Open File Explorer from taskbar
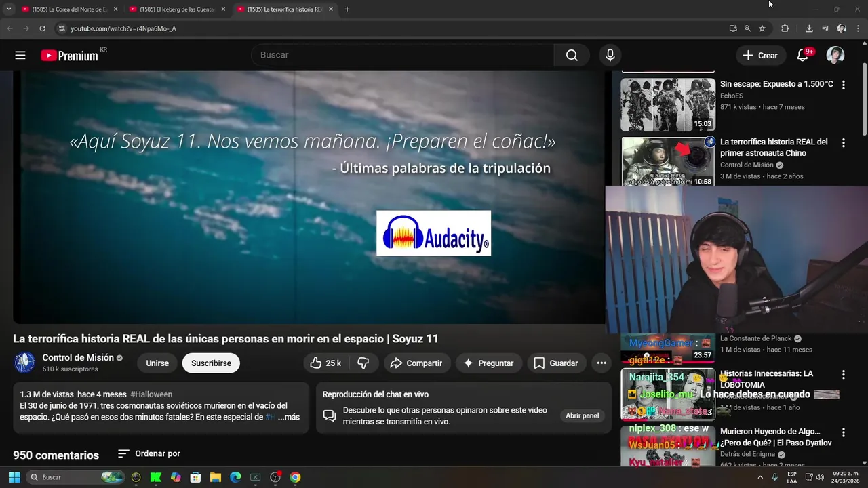Viewport: 868px width, 488px height. (216, 477)
